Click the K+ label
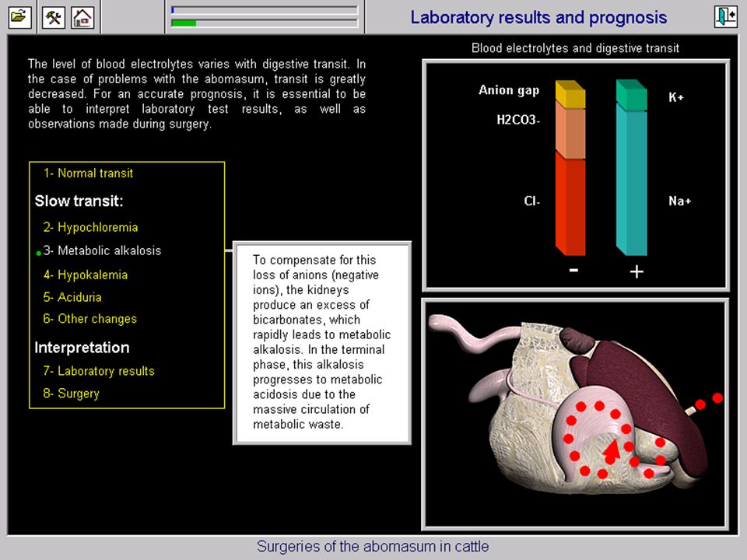The image size is (747, 560). [x=676, y=98]
